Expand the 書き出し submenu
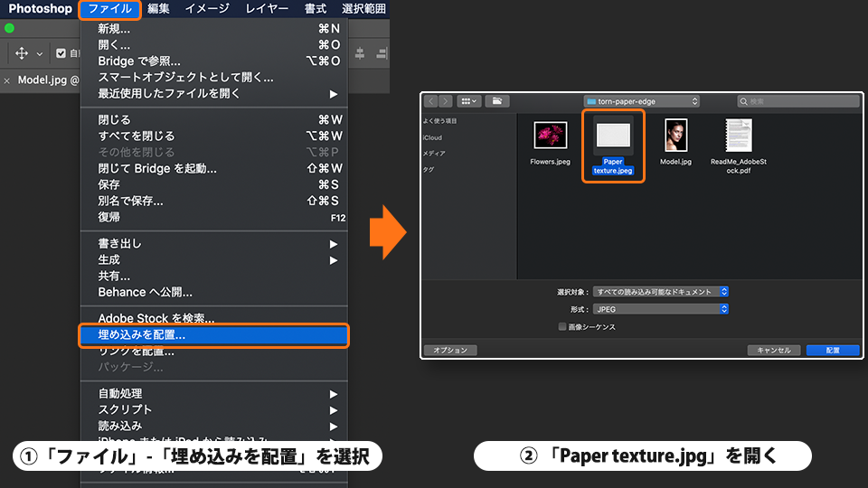The width and height of the screenshot is (868, 488). coord(214,243)
